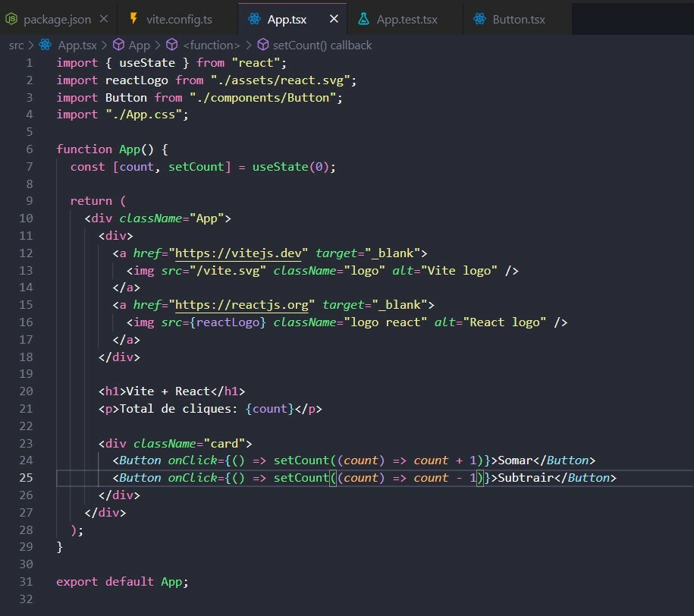Select the App.tsx tab

(x=287, y=20)
